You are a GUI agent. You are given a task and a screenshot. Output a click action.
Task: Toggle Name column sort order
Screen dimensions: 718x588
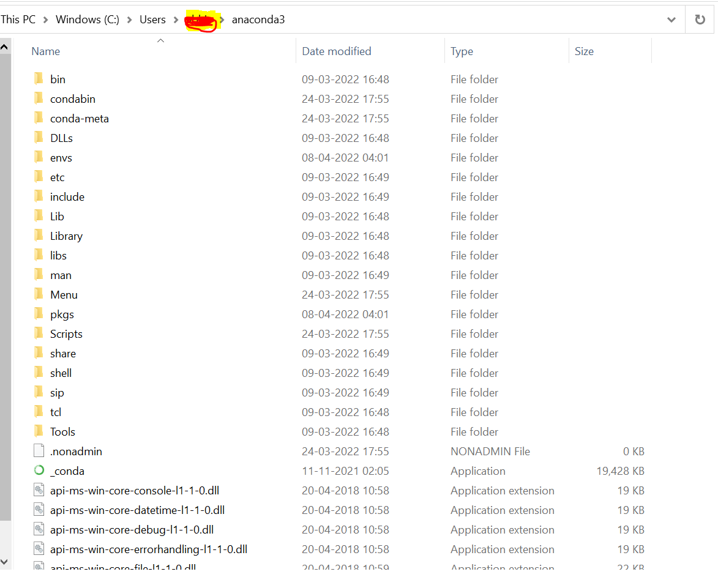click(45, 51)
